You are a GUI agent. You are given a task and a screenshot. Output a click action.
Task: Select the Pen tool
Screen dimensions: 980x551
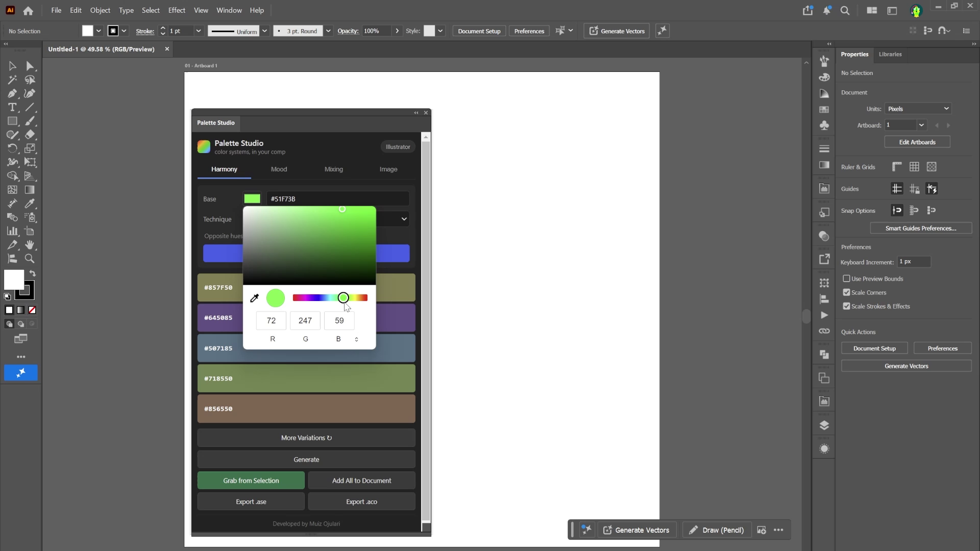[12, 93]
